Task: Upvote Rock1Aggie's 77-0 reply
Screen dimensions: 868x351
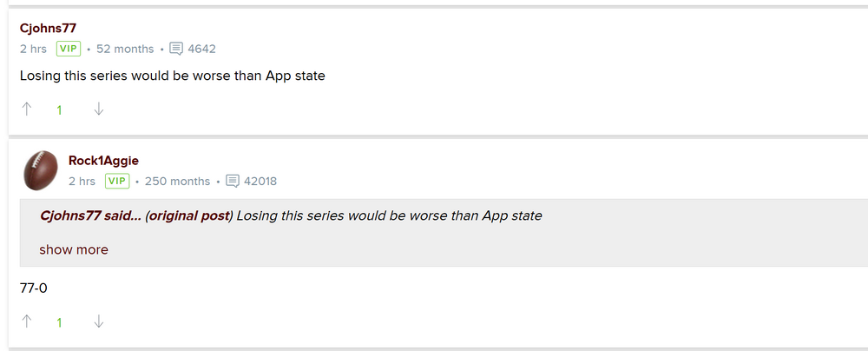Action: click(x=27, y=321)
